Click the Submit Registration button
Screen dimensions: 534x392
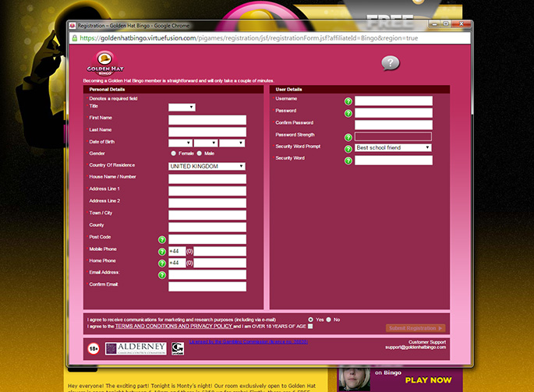[x=416, y=328]
